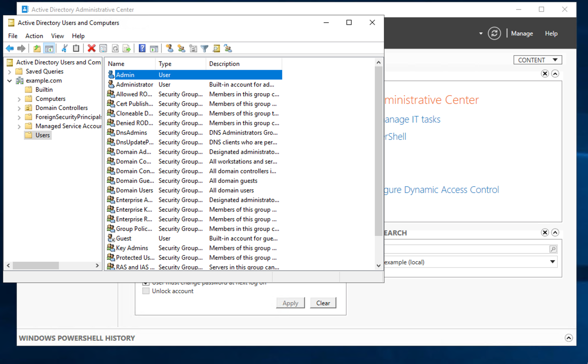This screenshot has height=364, width=588.
Task: Click the Forward arrow in the ADUC toolbar
Action: [x=21, y=49]
